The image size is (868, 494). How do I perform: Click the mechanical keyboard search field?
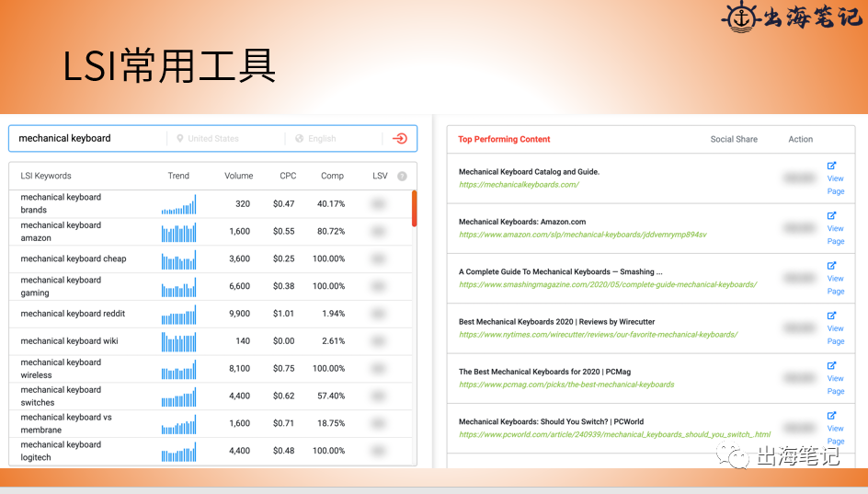pyautogui.click(x=88, y=139)
